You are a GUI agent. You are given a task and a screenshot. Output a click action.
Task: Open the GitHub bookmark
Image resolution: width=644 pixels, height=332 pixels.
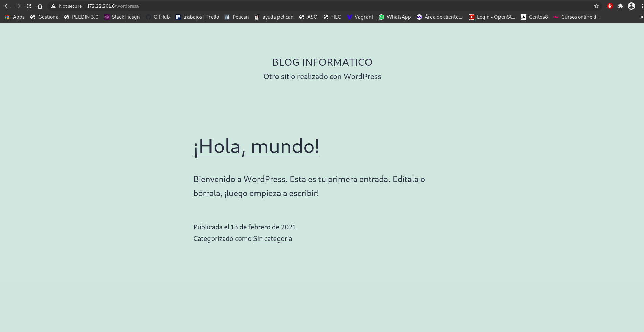click(x=157, y=17)
